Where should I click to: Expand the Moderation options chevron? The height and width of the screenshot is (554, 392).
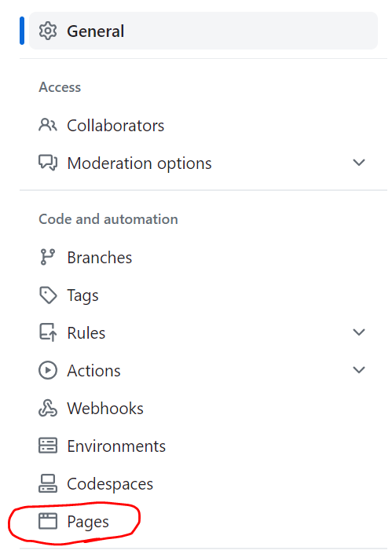tap(359, 163)
